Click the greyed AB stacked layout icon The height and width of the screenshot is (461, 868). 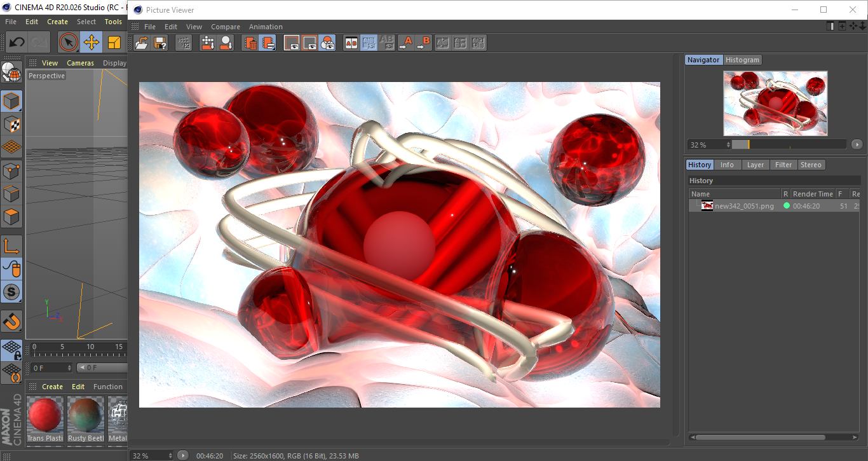(461, 43)
